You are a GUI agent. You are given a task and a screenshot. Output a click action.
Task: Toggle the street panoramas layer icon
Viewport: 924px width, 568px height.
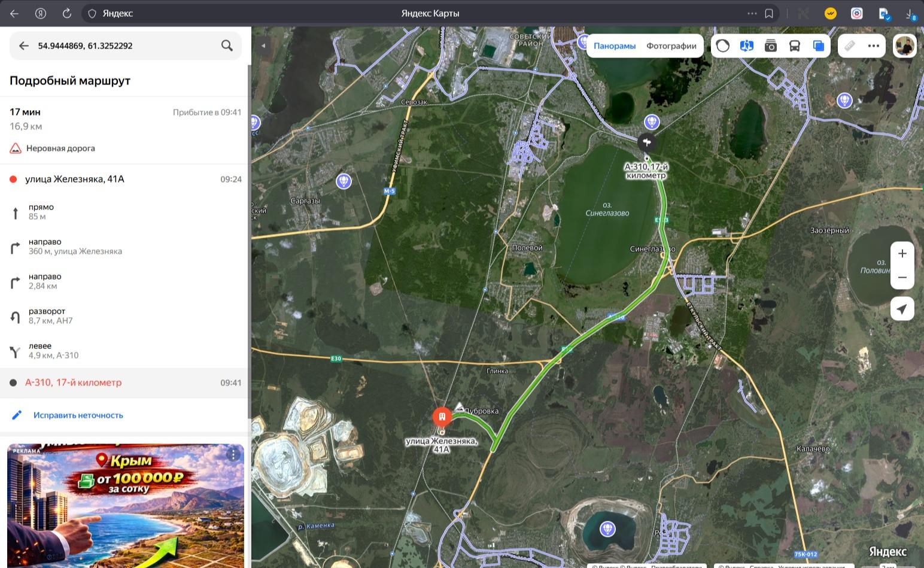point(746,45)
